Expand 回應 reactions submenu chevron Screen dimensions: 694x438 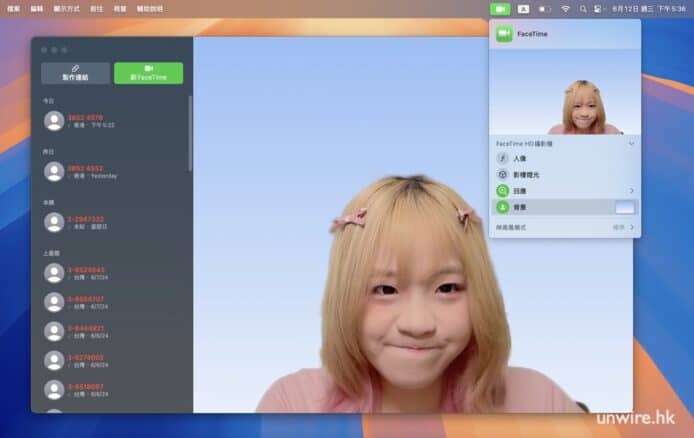click(x=631, y=190)
